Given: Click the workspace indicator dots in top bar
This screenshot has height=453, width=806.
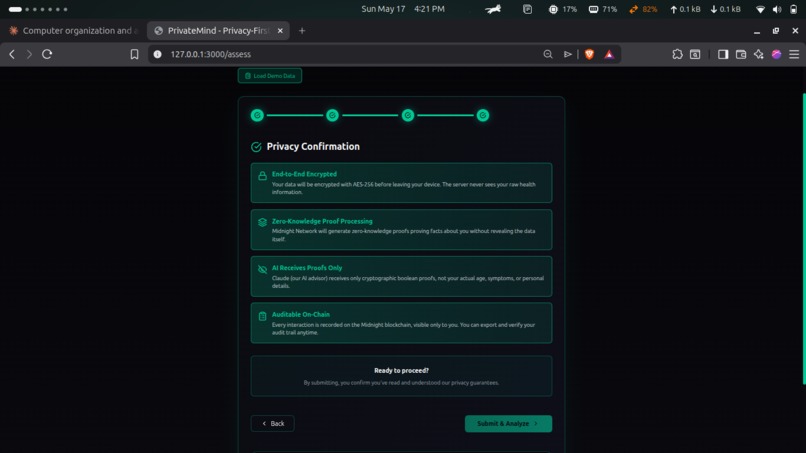Looking at the screenshot, I should pos(38,9).
